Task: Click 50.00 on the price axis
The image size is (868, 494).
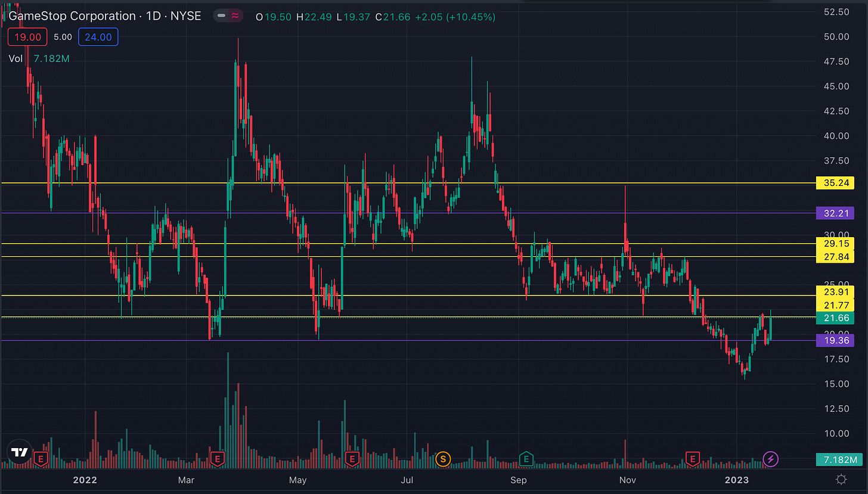Action: click(836, 36)
